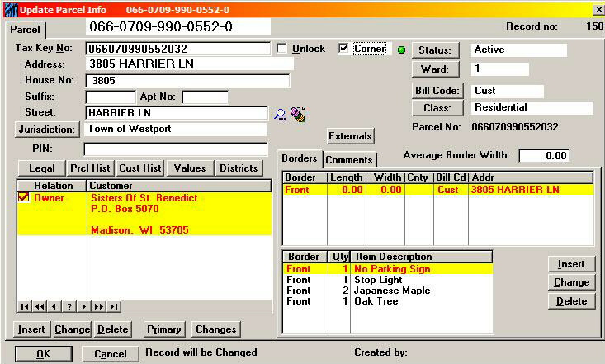Uncheck the Corner checkbox
Image resolution: width=605 pixels, height=364 pixels.
[x=343, y=49]
